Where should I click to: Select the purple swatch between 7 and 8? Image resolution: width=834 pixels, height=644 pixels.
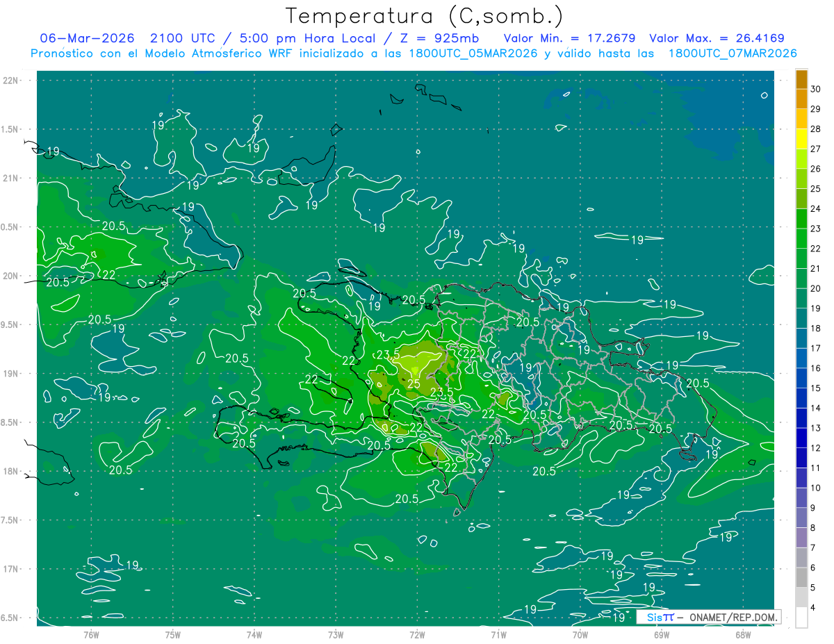801,538
